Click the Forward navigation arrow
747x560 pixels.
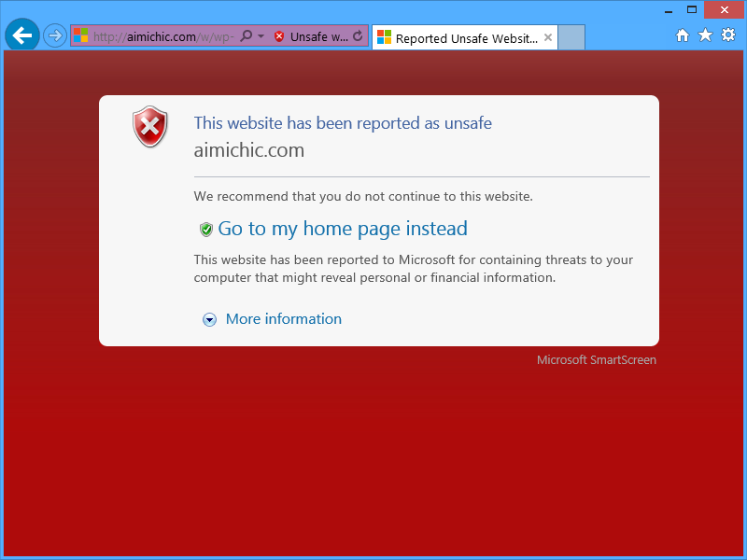pos(55,35)
